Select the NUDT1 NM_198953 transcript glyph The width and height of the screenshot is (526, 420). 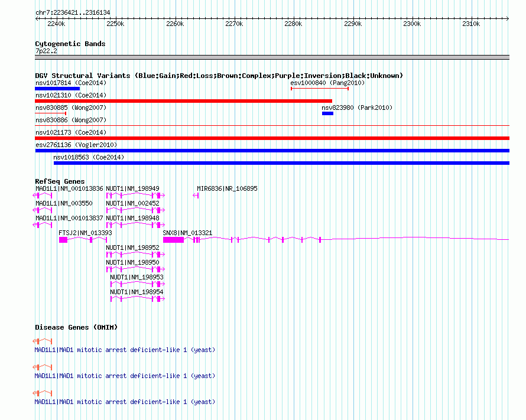138,284
